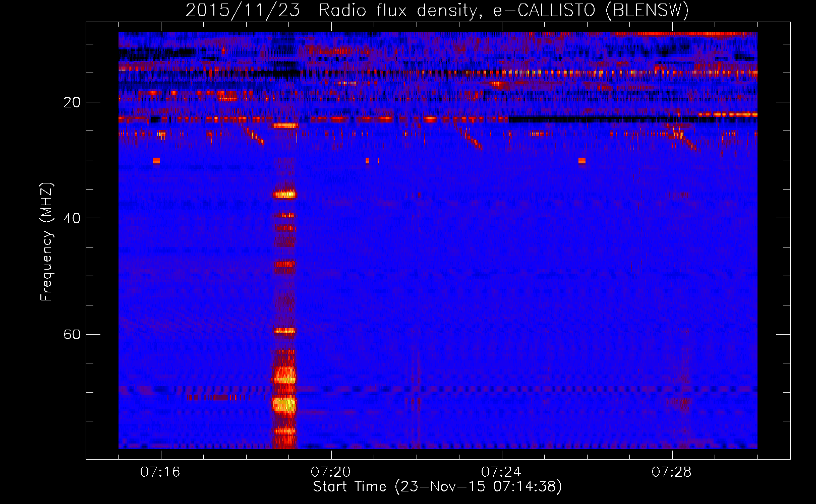Click the 07:16 time tick label

160,472
